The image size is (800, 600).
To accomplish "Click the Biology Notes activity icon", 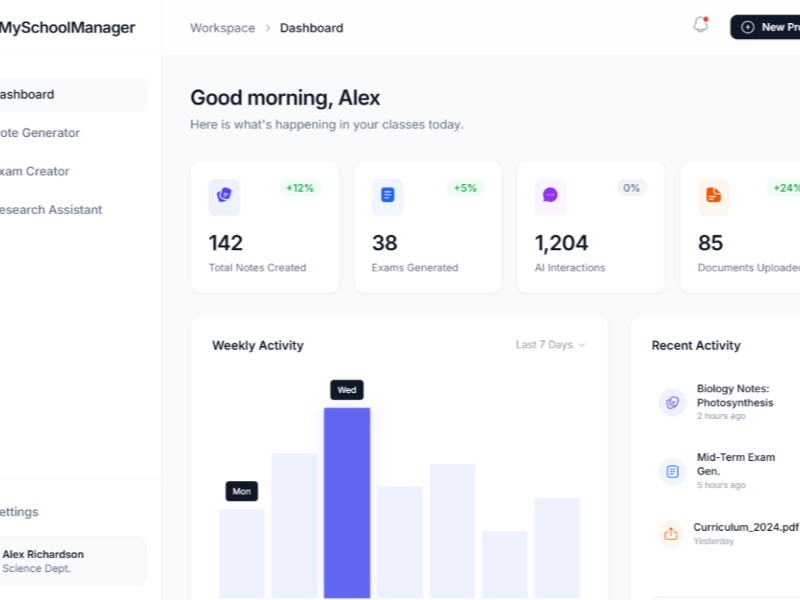I will click(672, 402).
